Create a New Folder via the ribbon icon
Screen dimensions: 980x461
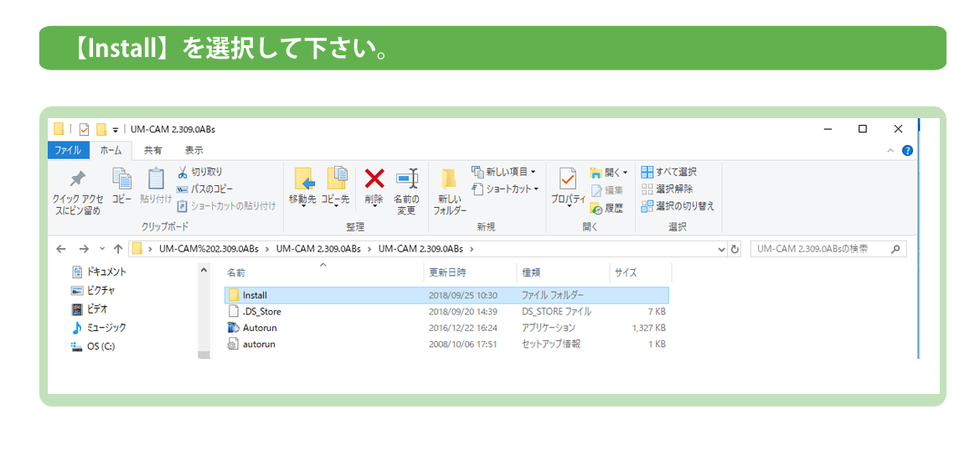449,179
